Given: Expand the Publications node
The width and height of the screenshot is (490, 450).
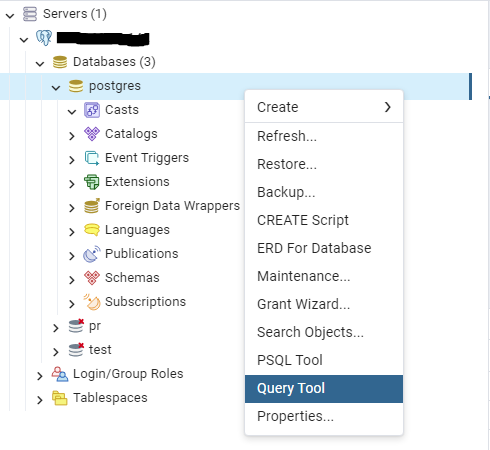Looking at the screenshot, I should pyautogui.click(x=72, y=256).
